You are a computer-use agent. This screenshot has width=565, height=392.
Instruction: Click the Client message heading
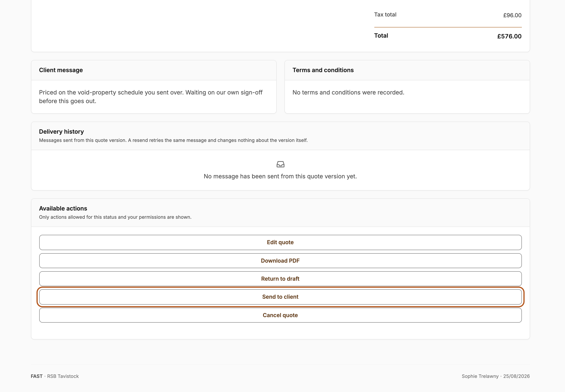61,70
